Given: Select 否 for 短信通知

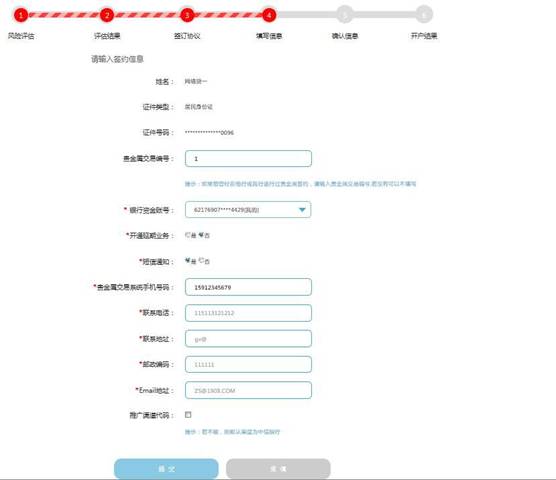Looking at the screenshot, I should tap(201, 261).
